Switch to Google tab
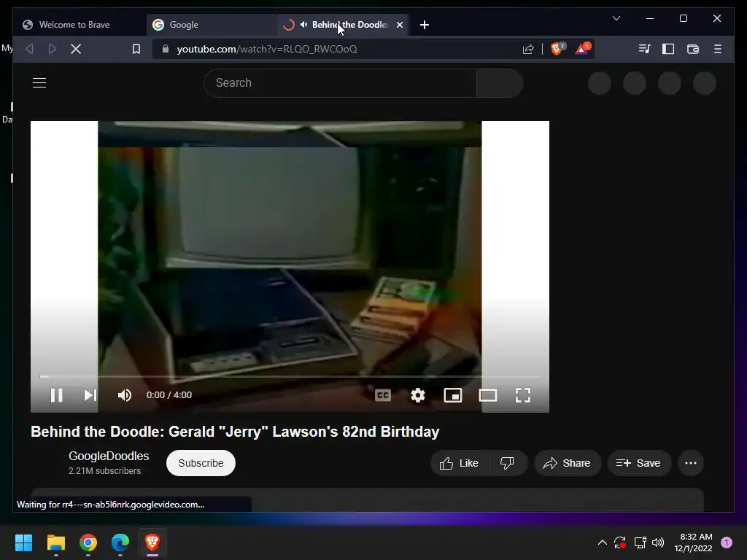 coord(212,25)
